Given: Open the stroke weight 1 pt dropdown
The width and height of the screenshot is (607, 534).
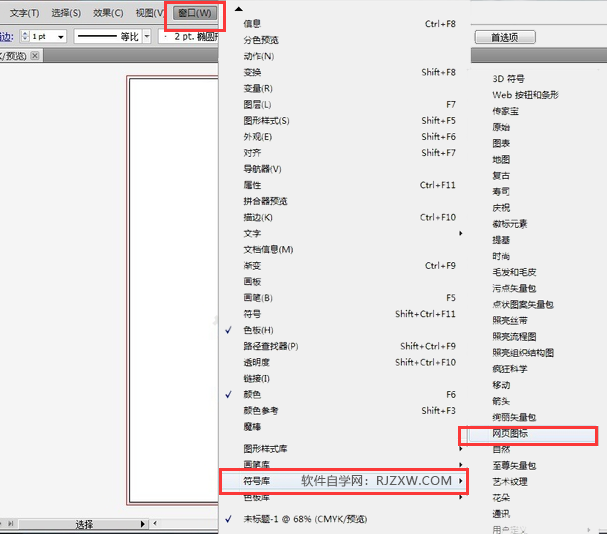Looking at the screenshot, I should (x=61, y=37).
